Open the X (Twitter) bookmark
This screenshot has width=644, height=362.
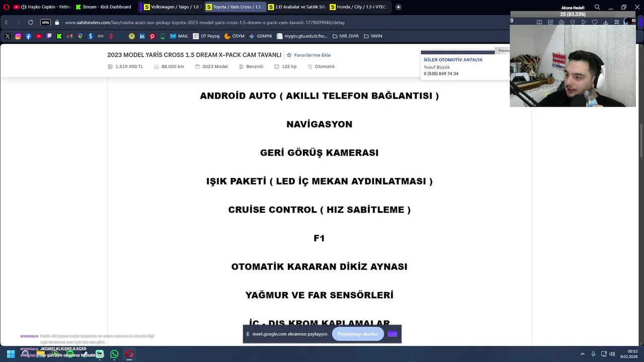pos(8,36)
